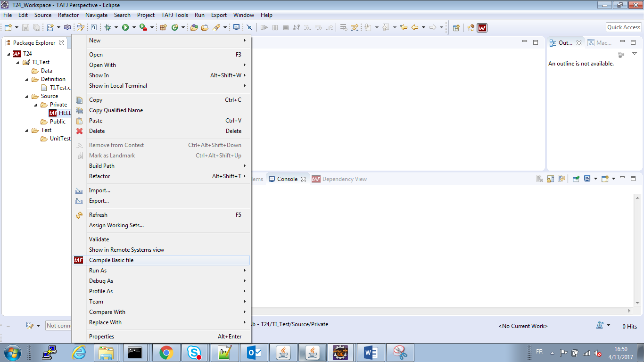Click the yellow Back navigation arrow
This screenshot has height=362, width=644.
(x=415, y=28)
